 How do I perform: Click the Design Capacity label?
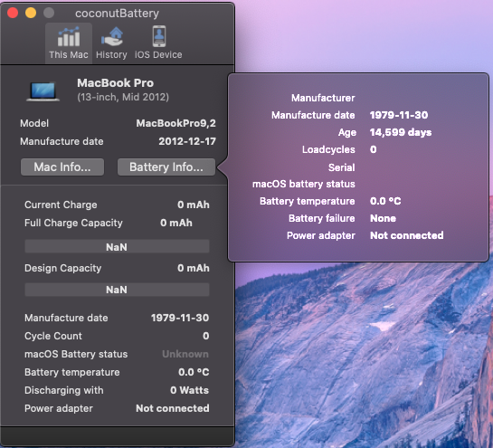pyautogui.click(x=63, y=268)
